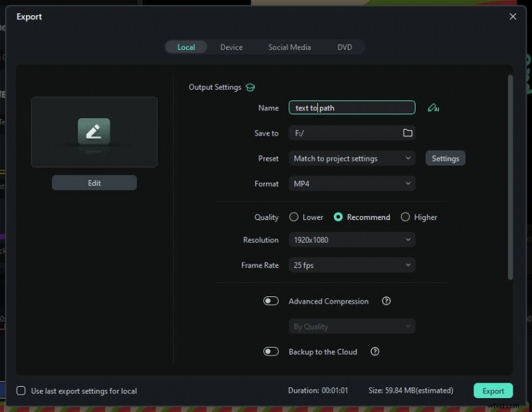Click the help icon beside Advanced Compression
The width and height of the screenshot is (532, 412).
386,301
